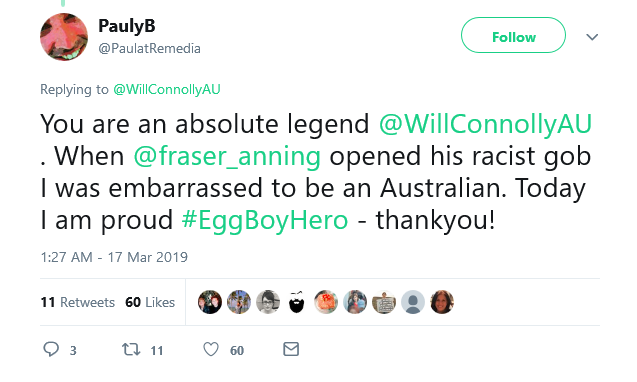Open the grey default silhouette avatar profile
The height and width of the screenshot is (382, 637).
pos(413,302)
